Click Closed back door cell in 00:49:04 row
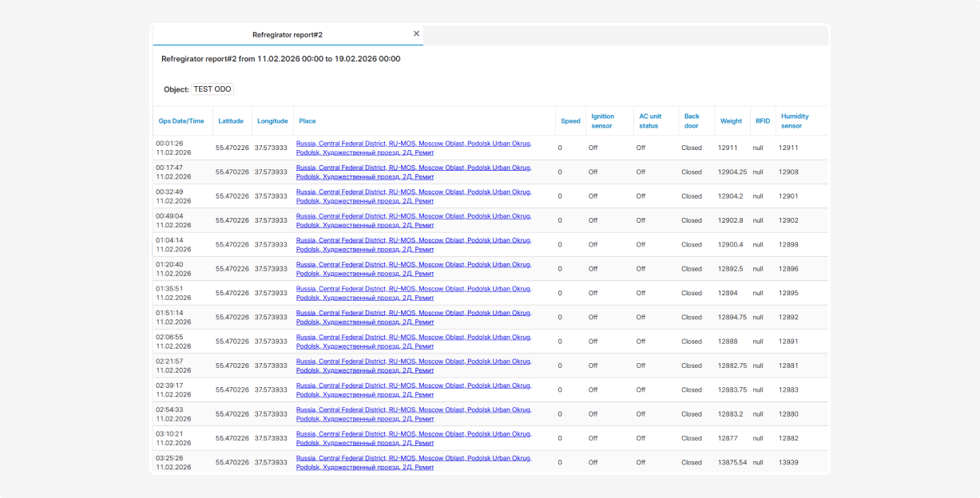 [692, 221]
